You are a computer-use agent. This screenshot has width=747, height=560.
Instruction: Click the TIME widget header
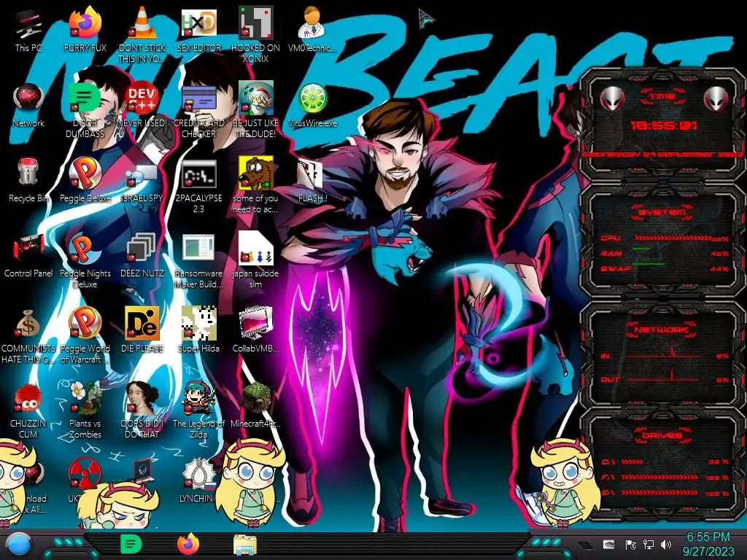pos(662,97)
